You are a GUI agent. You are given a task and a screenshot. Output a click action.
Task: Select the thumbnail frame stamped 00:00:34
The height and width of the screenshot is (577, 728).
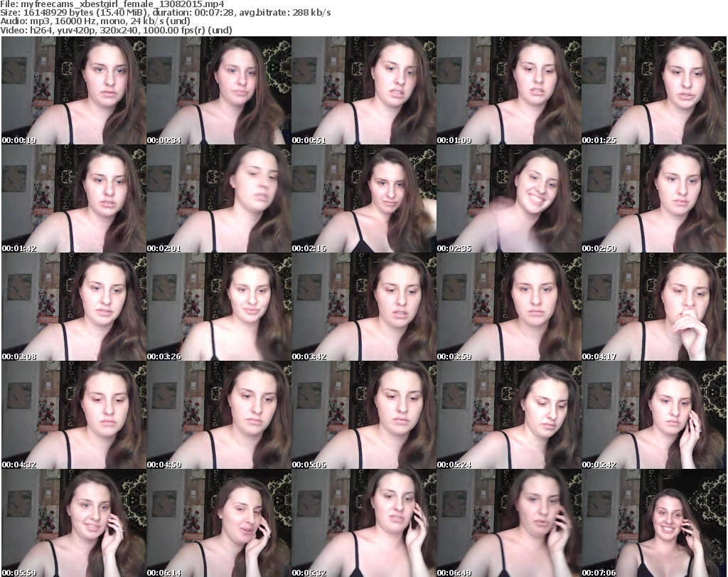pyautogui.click(x=219, y=90)
